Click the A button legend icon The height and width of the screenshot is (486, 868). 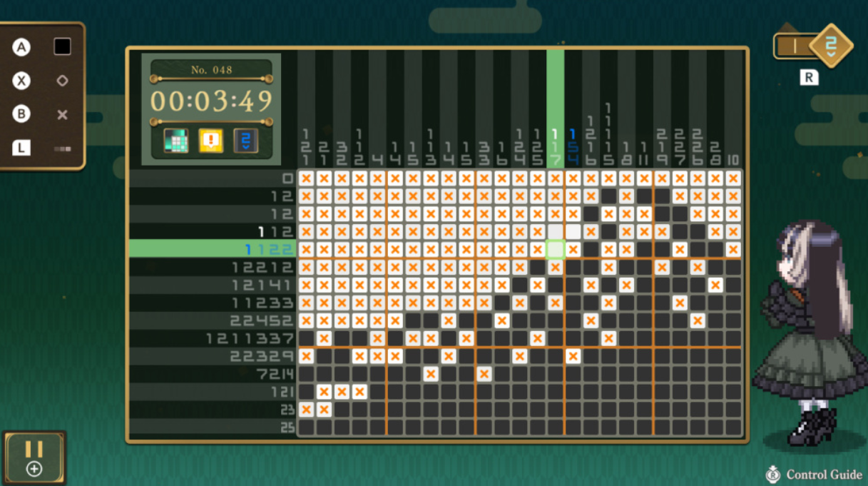tap(21, 46)
